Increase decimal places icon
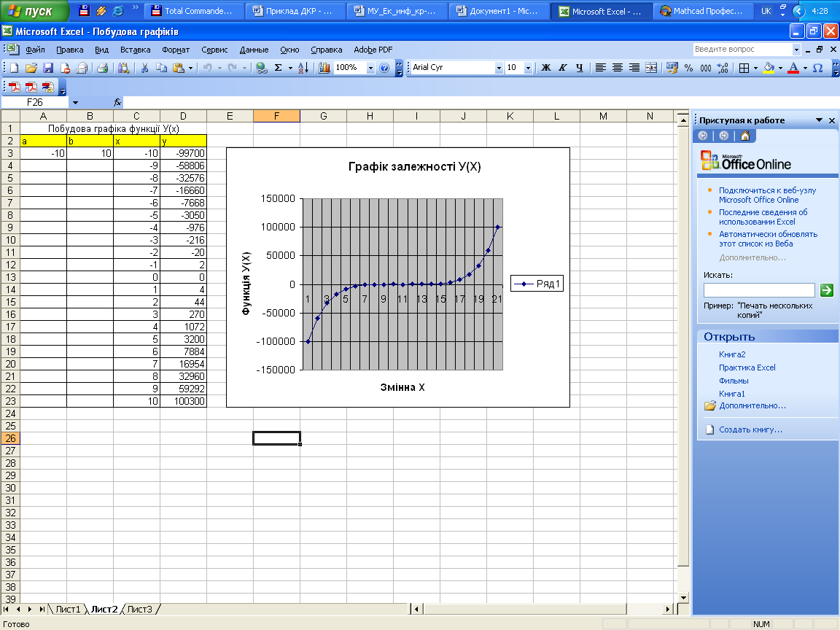 point(723,68)
